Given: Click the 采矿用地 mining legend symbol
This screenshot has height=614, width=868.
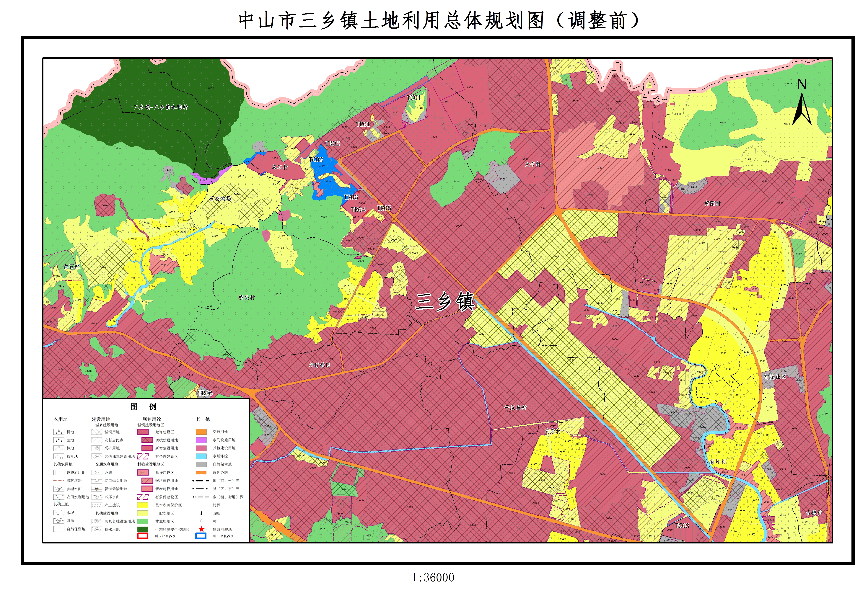Looking at the screenshot, I should pos(96,448).
